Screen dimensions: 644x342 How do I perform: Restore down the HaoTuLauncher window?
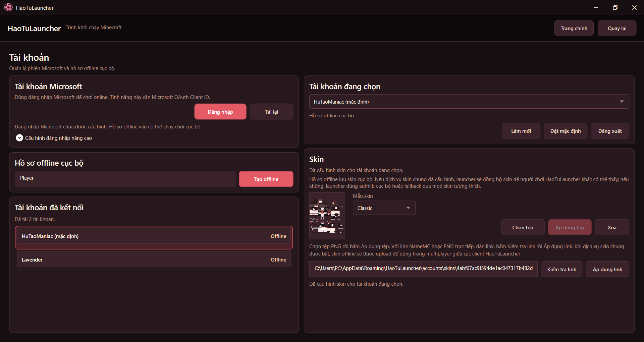tap(615, 7)
